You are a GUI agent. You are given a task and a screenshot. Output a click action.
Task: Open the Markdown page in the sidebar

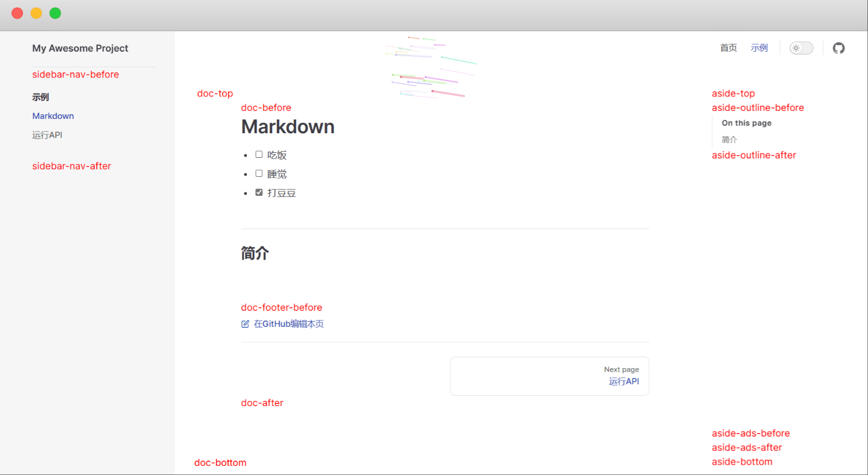(53, 116)
